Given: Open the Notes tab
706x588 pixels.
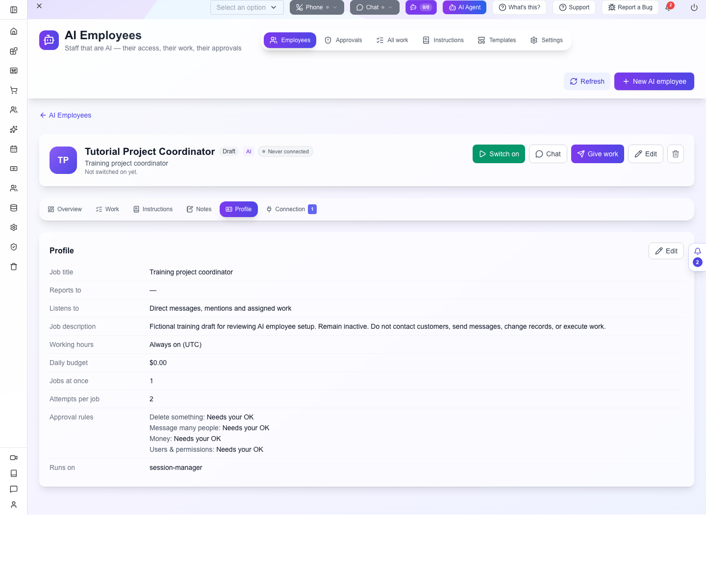Looking at the screenshot, I should pos(199,209).
